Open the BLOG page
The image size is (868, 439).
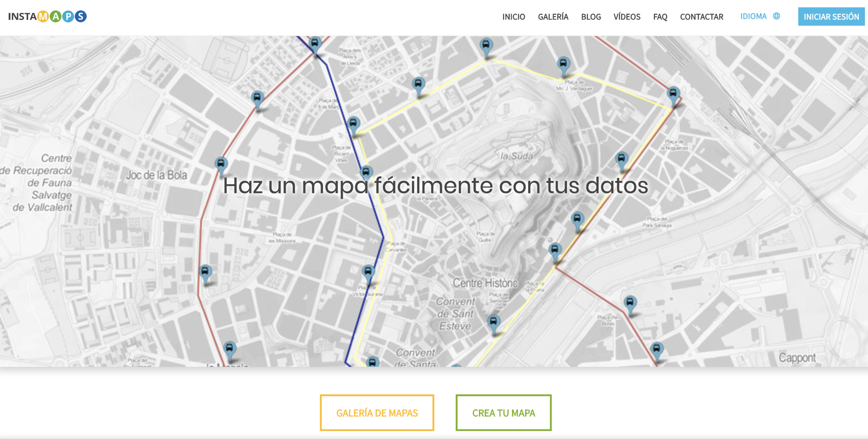point(591,17)
